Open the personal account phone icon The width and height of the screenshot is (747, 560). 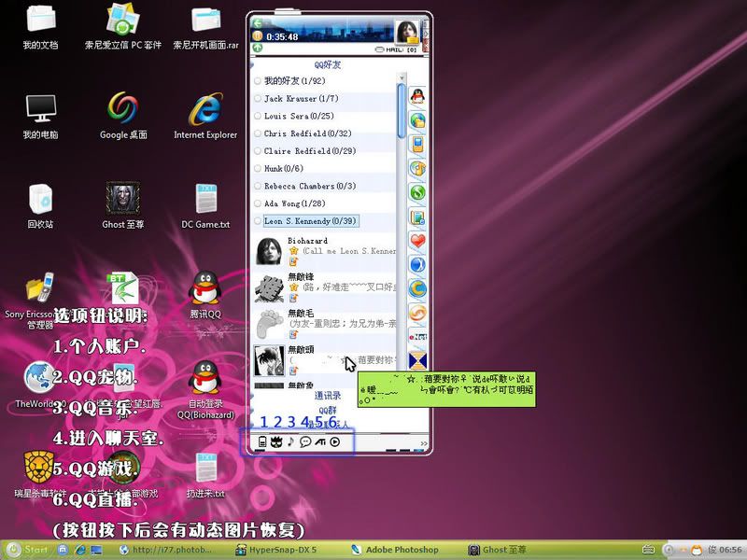coord(262,441)
